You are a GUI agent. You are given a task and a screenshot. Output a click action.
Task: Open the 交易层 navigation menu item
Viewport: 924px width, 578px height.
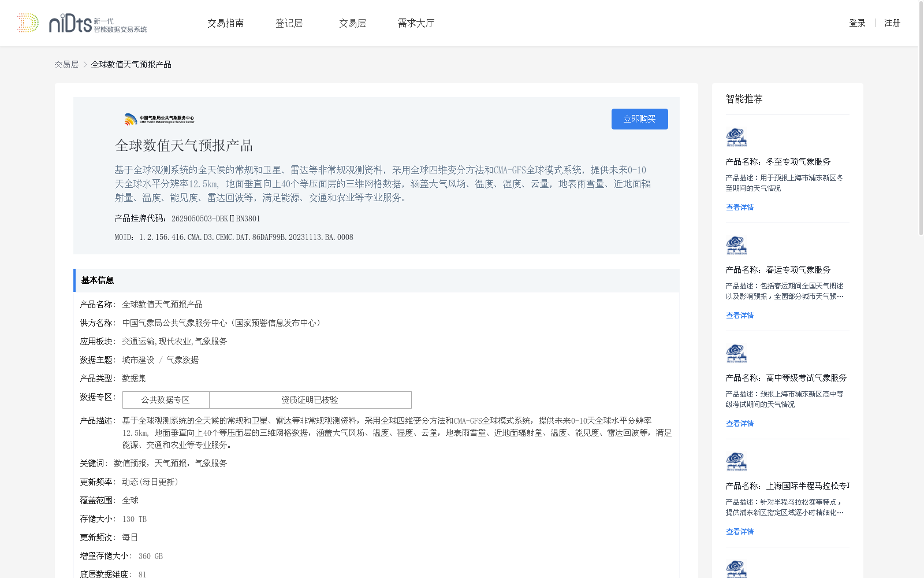click(x=353, y=23)
